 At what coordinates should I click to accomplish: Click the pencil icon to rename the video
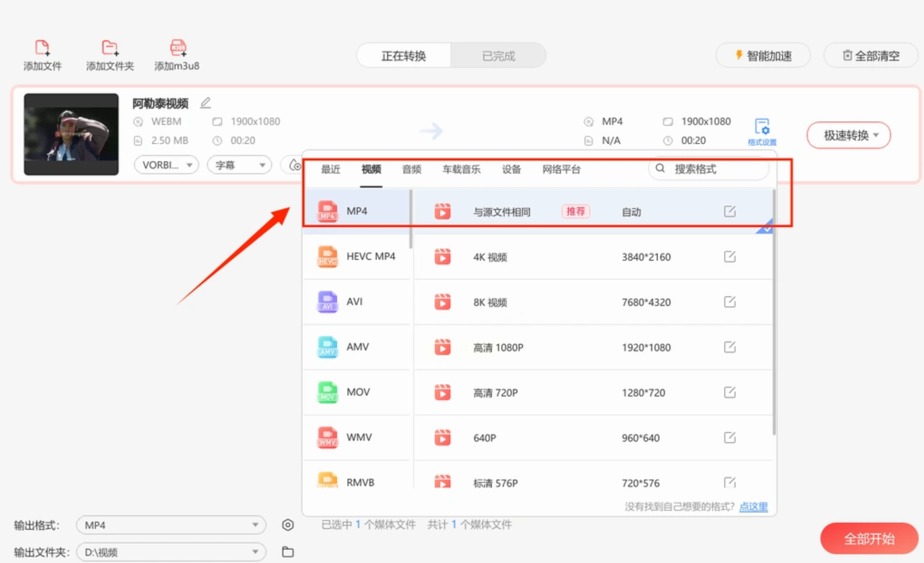(206, 103)
